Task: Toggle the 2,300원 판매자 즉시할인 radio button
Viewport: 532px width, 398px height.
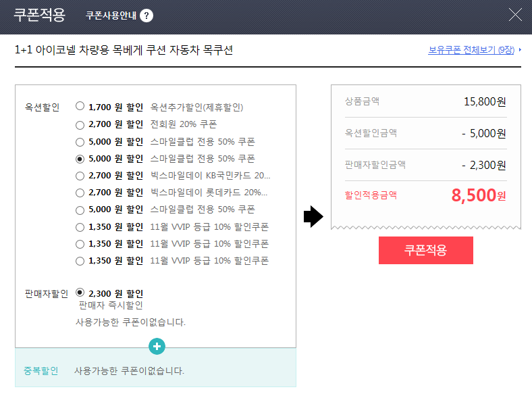Action: 80,293
